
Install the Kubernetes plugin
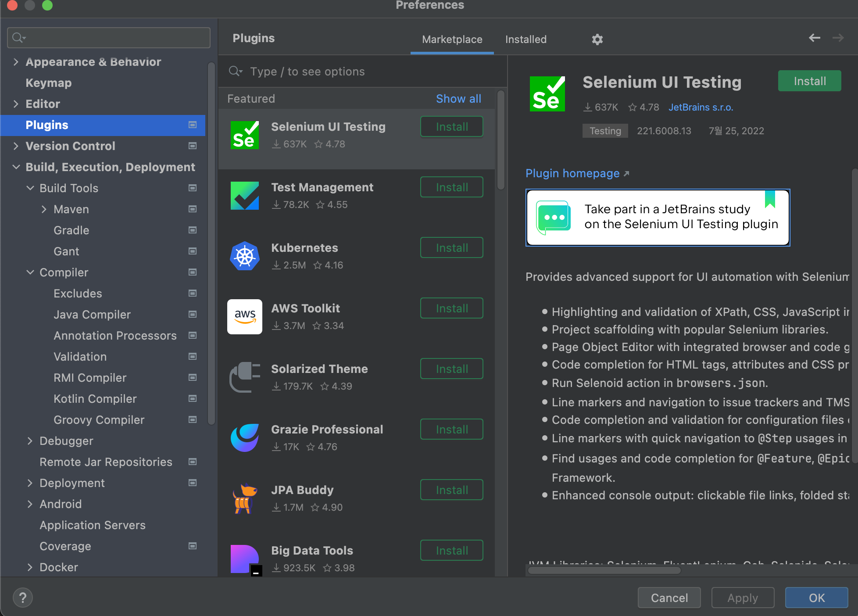[452, 247]
